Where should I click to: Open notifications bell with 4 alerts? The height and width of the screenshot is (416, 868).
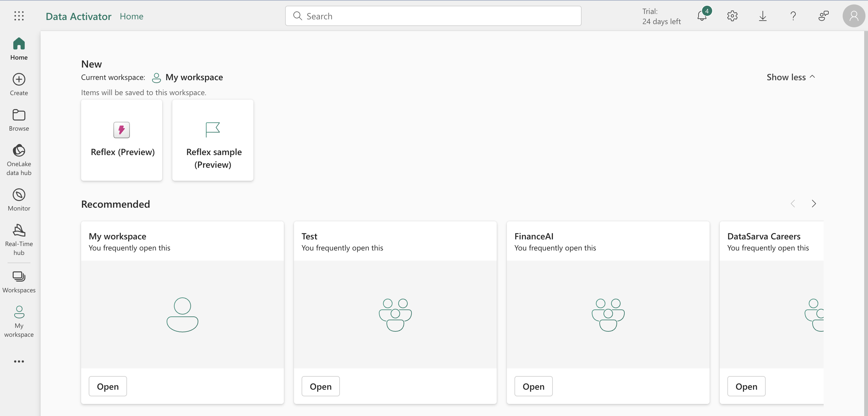pyautogui.click(x=702, y=16)
